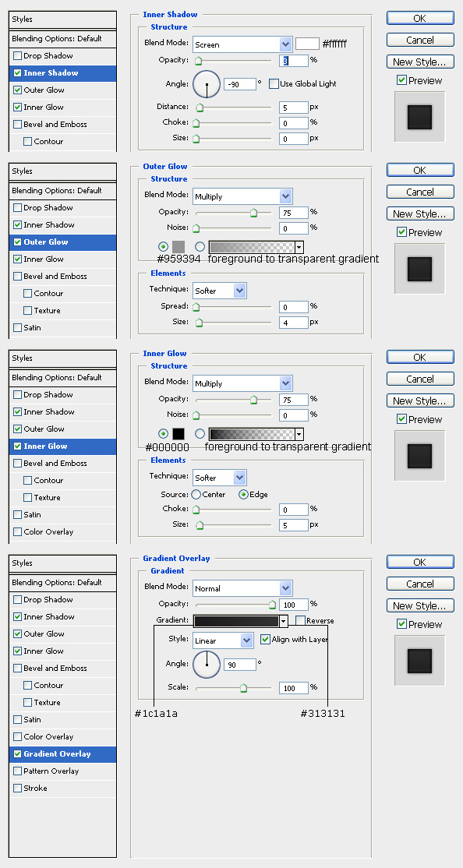
Task: Click the Outer Glow gray color swatch
Action: (x=178, y=247)
